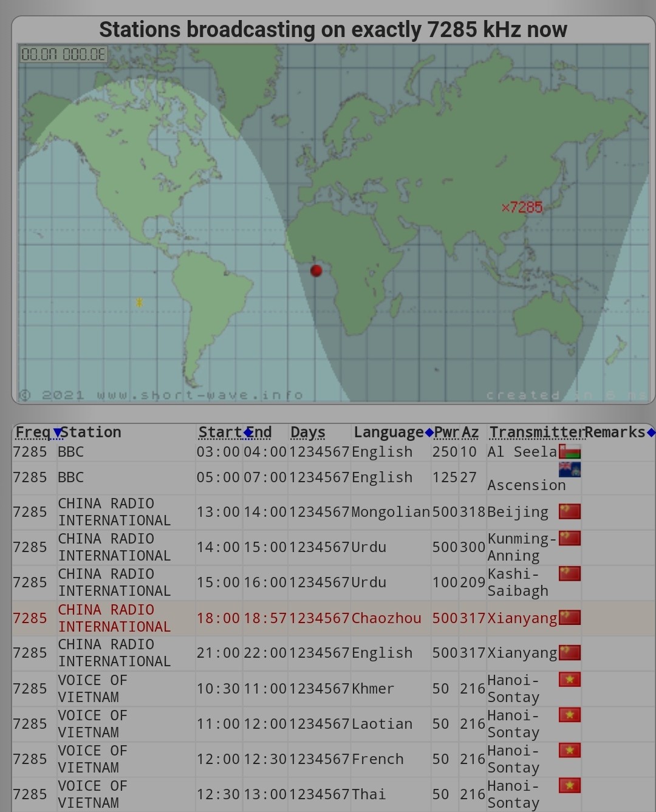Click the China flag in the Kashi-Saibagh row
Viewport: 656px width, 812px height.
point(570,573)
